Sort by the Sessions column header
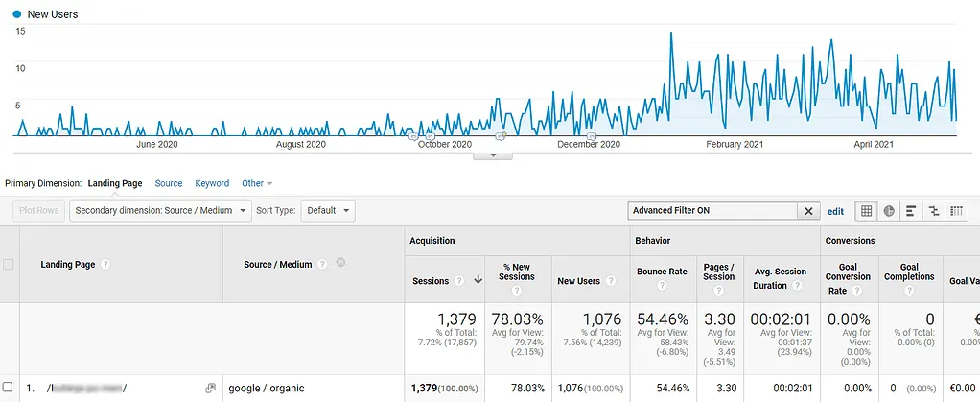The image size is (980, 402). (x=431, y=281)
